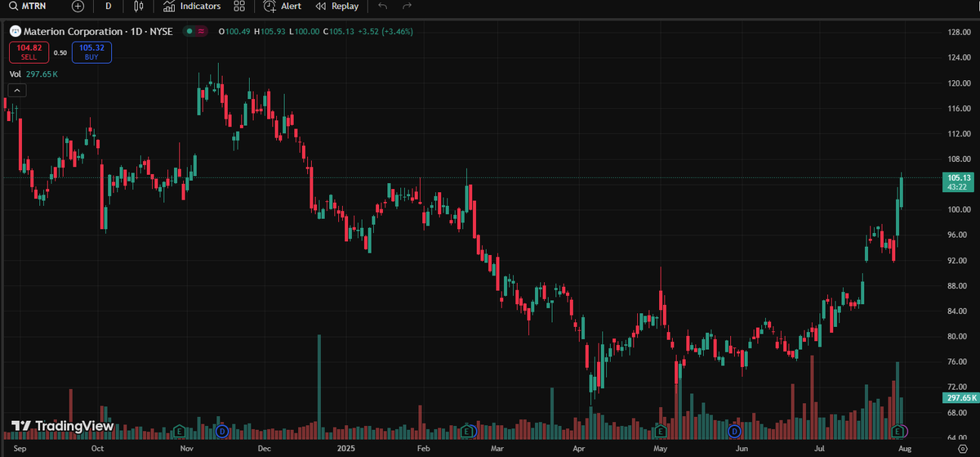980x457 pixels.
Task: Redo the last chart action
Action: (x=408, y=7)
